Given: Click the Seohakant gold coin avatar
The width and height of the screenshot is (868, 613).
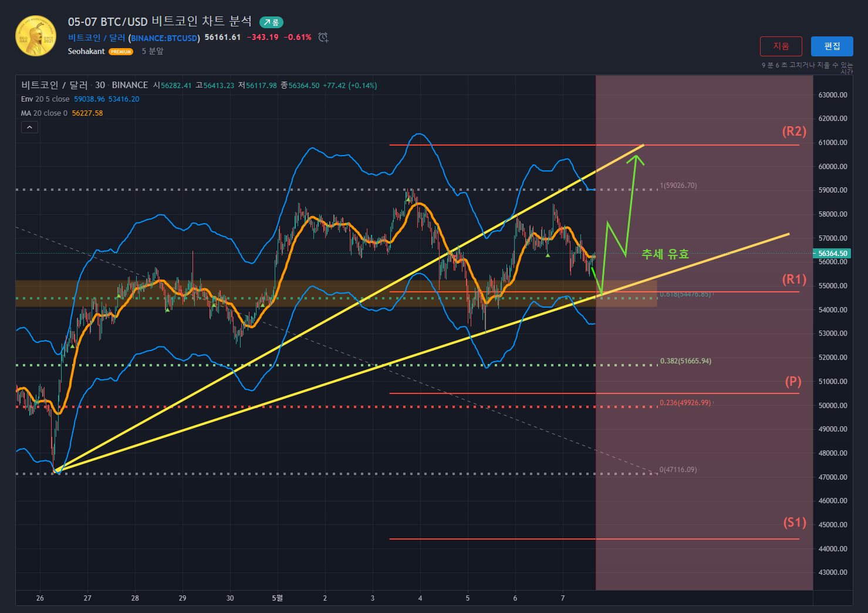Looking at the screenshot, I should tap(36, 36).
